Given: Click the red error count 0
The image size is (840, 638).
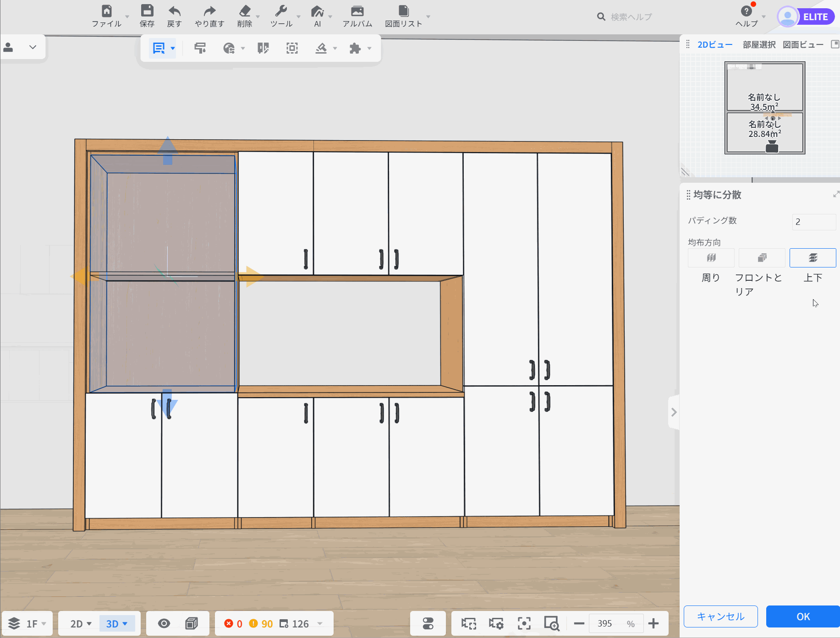Looking at the screenshot, I should coord(233,624).
